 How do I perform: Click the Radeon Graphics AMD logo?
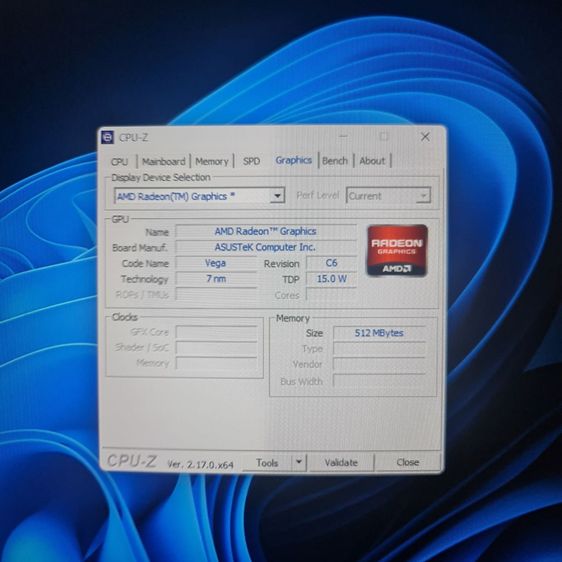397,250
